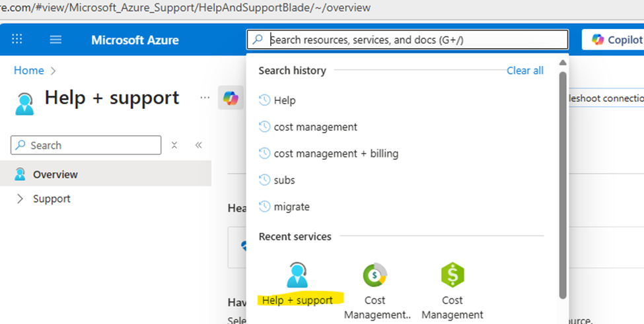
Task: Open the green Cost Management service icon
Action: (x=452, y=275)
